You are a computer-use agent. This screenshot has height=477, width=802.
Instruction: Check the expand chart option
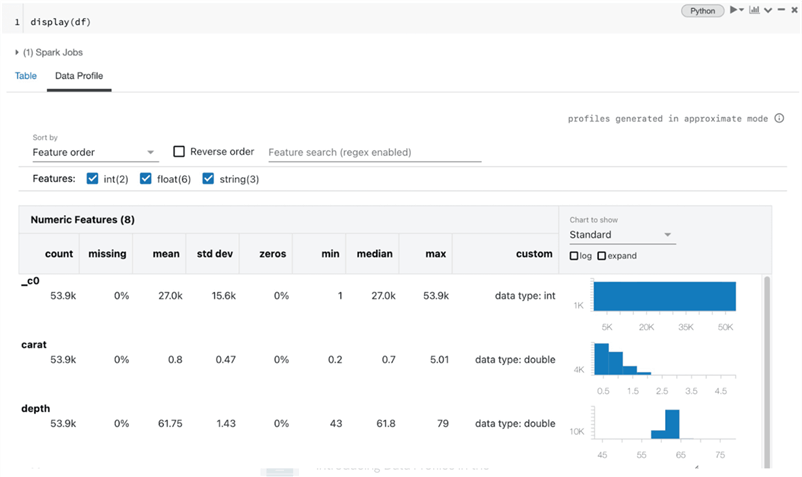point(601,256)
